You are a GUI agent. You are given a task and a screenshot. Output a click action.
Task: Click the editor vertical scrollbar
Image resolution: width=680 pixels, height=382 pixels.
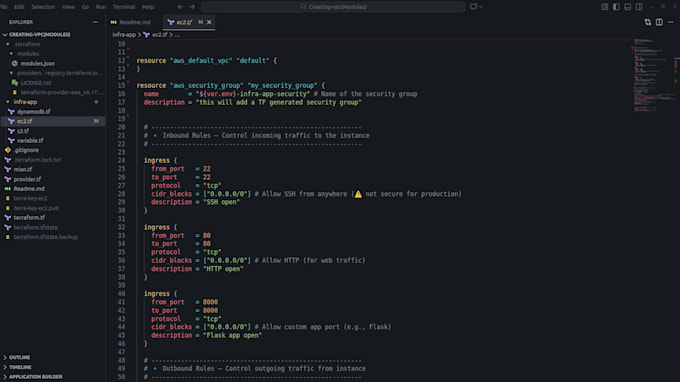point(677,210)
